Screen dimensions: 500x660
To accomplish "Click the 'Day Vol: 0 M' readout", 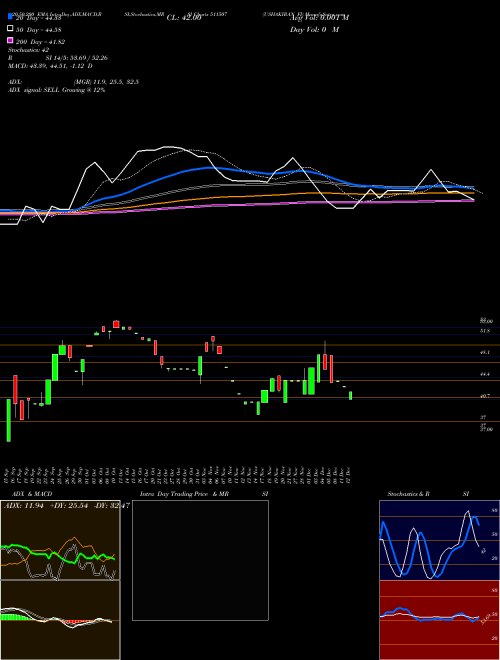I will tap(314, 30).
